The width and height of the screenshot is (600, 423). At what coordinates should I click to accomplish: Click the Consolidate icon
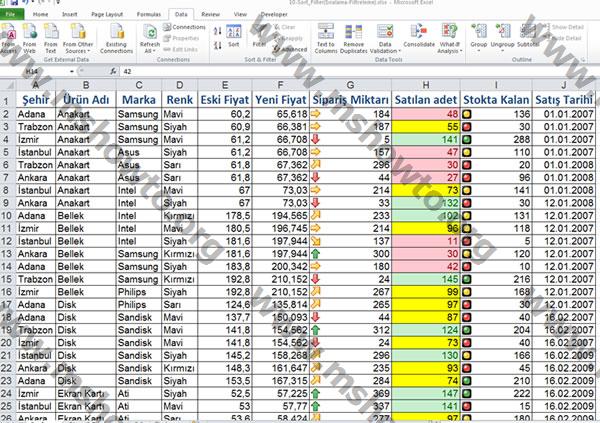point(419,36)
